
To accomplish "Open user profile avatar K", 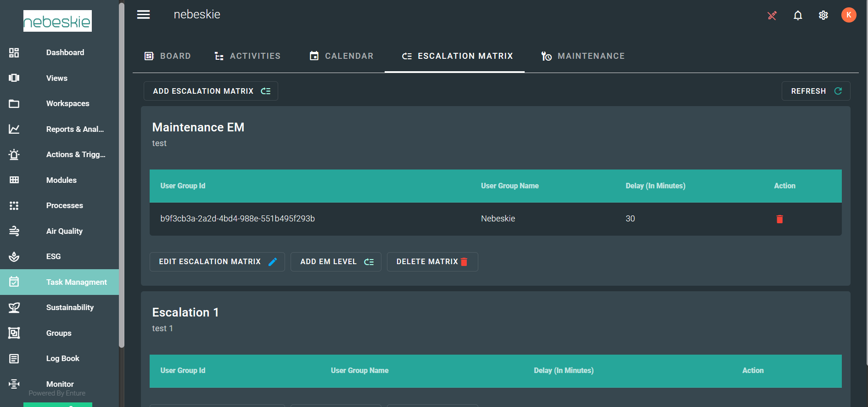I will 848,15.
